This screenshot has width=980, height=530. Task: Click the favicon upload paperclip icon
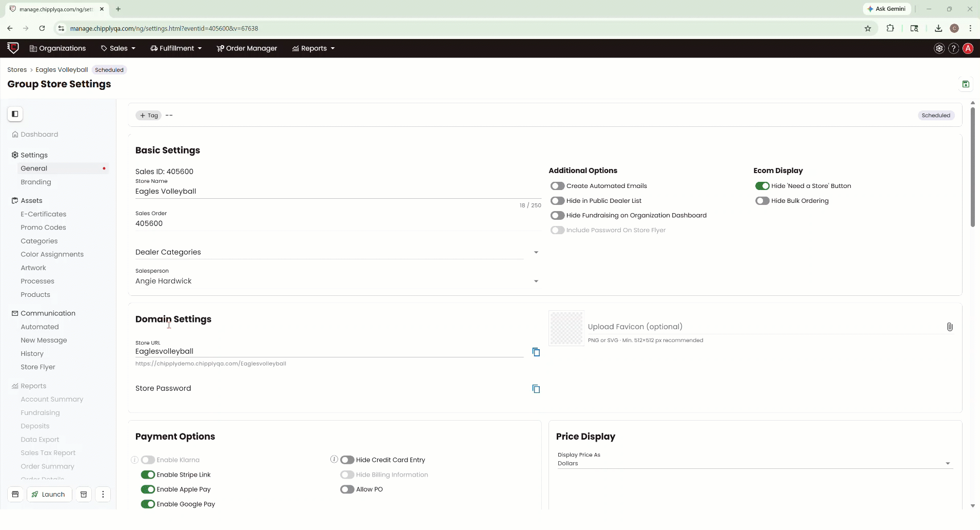click(949, 327)
